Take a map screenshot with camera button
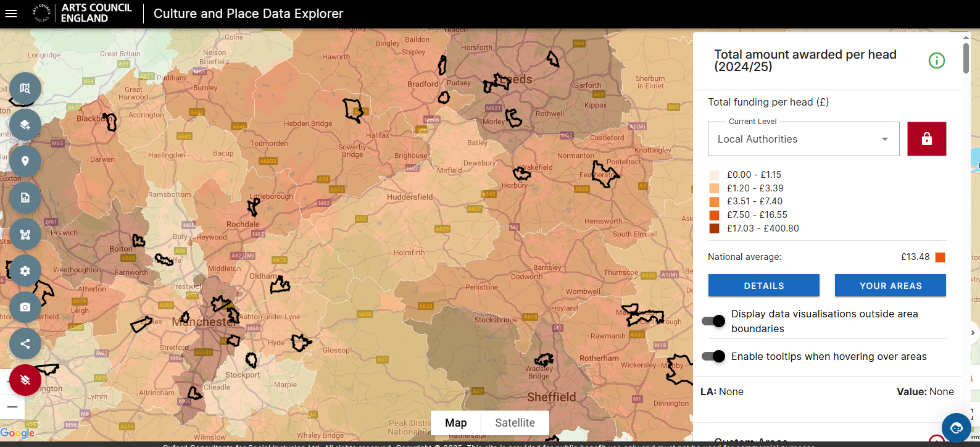 [x=25, y=307]
